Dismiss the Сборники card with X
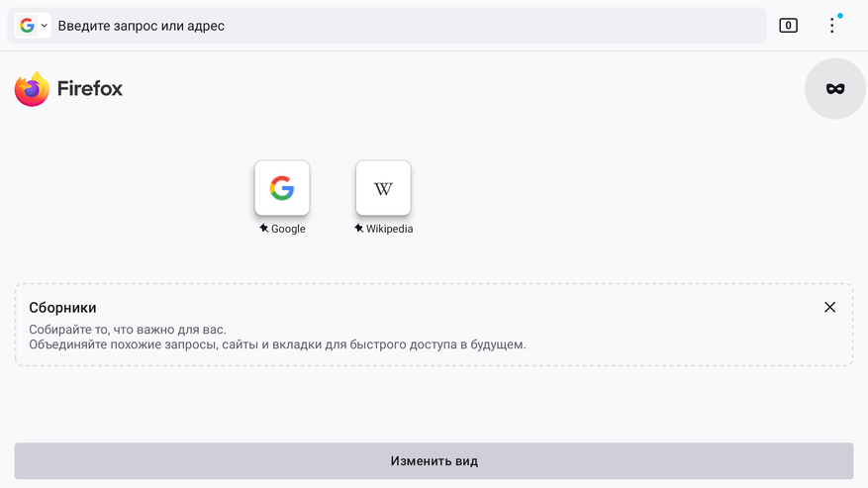The width and height of the screenshot is (868, 488). tap(829, 308)
